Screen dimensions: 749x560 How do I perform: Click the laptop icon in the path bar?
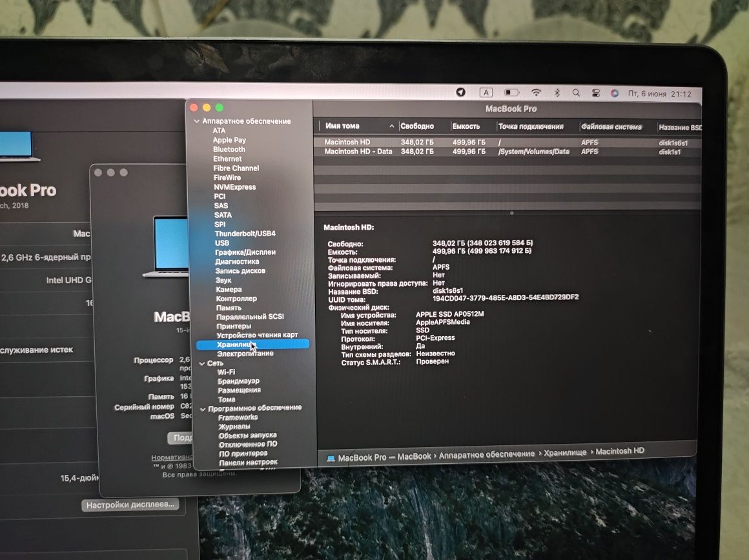(331, 458)
